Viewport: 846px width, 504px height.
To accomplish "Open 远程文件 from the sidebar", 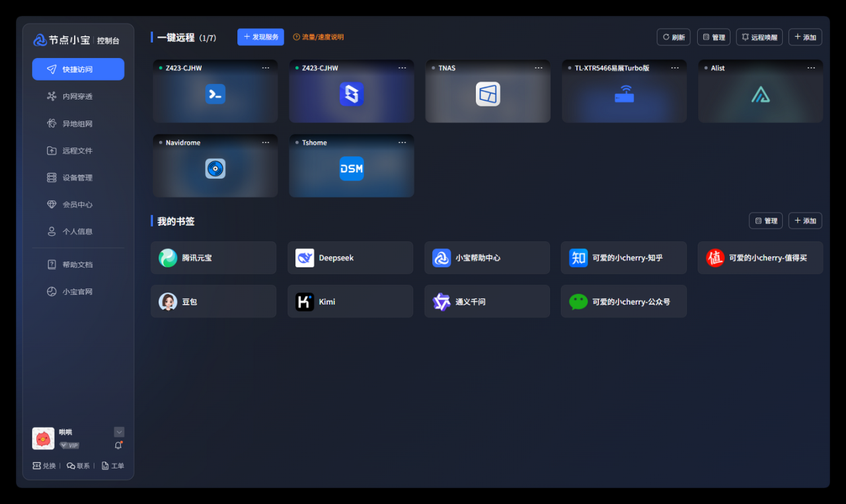I will pos(77,151).
